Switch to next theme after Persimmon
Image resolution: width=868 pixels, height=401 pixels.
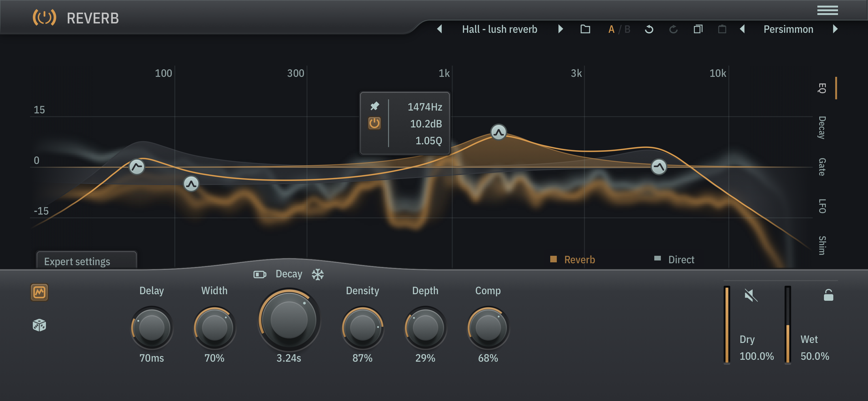tap(835, 29)
